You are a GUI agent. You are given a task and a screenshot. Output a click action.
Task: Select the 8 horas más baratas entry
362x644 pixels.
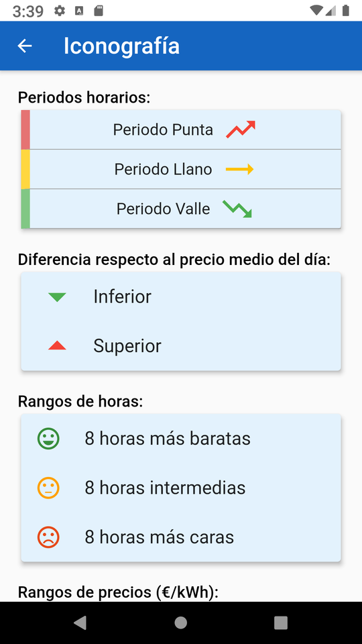pos(181,438)
